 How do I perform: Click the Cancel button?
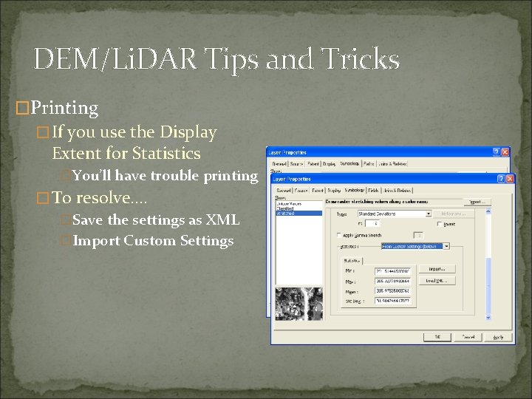click(468, 337)
